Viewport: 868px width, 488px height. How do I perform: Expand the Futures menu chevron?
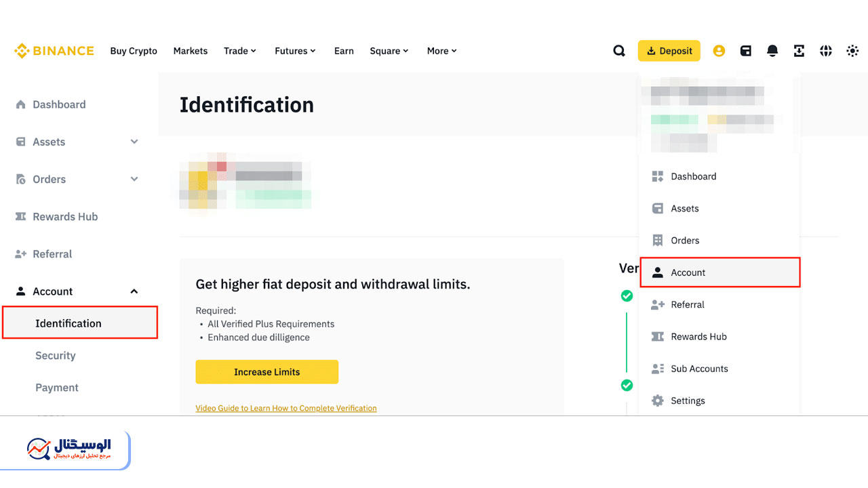(313, 51)
